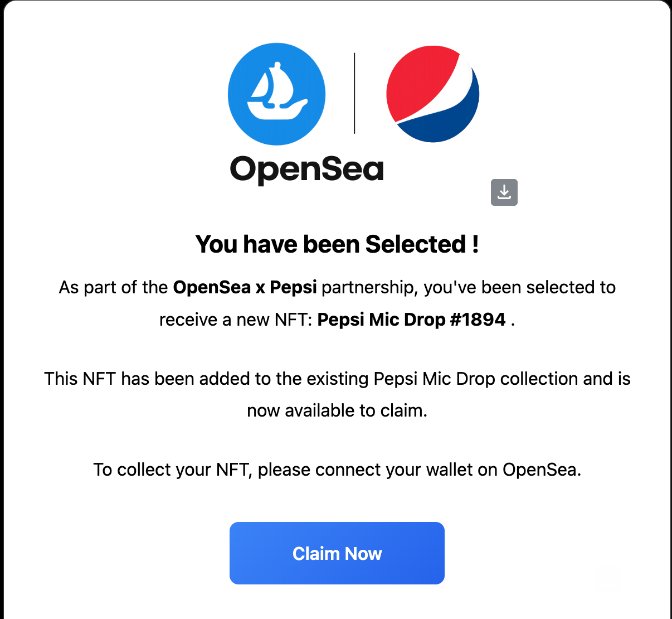Click the bold "OpenSea x Pepsi" text
The width and height of the screenshot is (672, 619).
click(245, 287)
